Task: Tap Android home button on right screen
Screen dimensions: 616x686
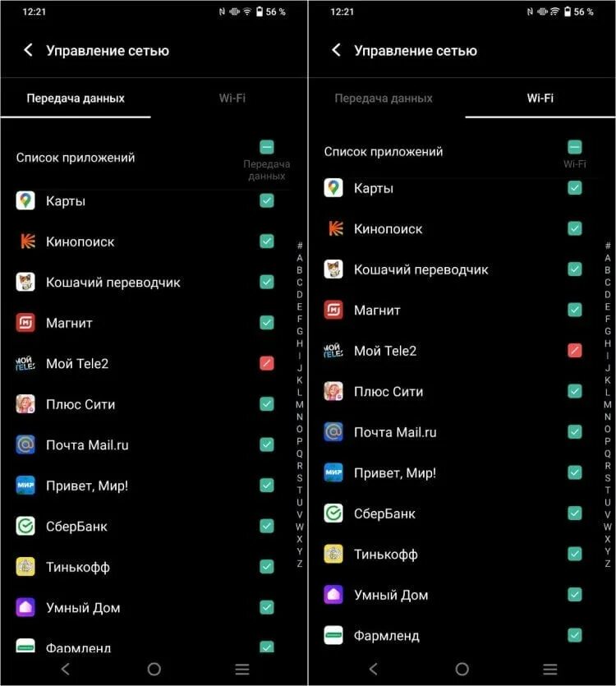Action: click(462, 669)
